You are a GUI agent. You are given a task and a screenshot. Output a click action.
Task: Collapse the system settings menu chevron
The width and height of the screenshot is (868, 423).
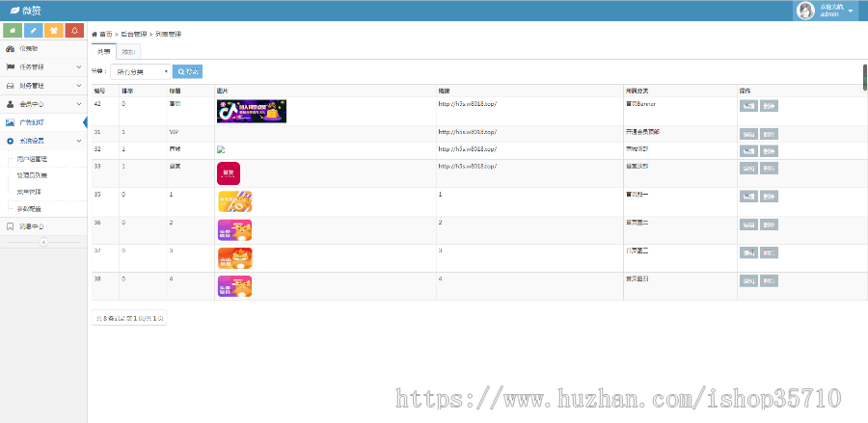[79, 141]
